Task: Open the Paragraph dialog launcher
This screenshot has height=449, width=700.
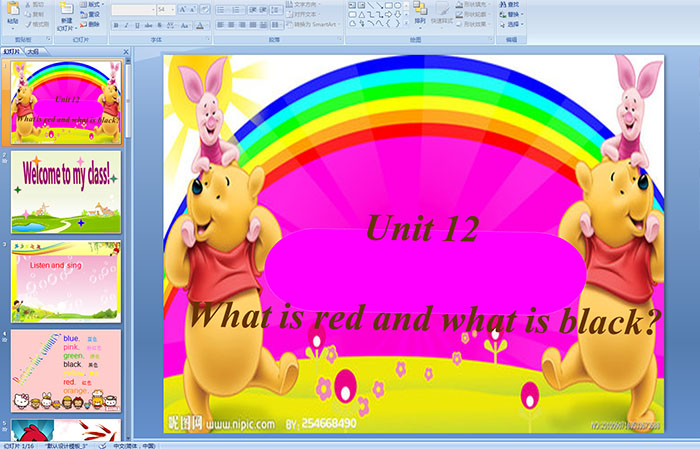Action: [x=340, y=40]
